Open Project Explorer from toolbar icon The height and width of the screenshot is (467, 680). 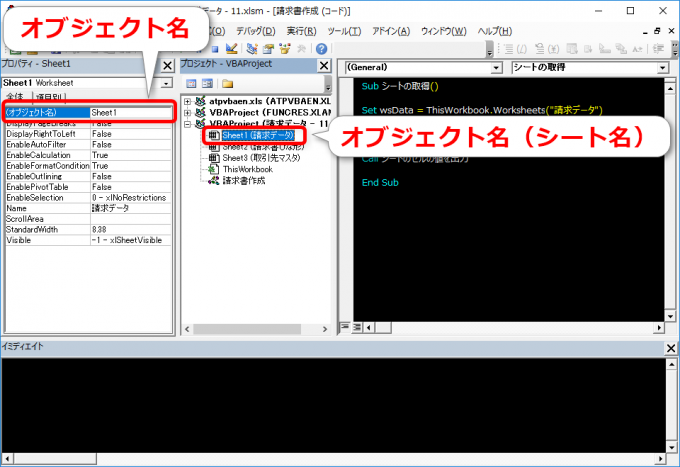tap(252, 49)
